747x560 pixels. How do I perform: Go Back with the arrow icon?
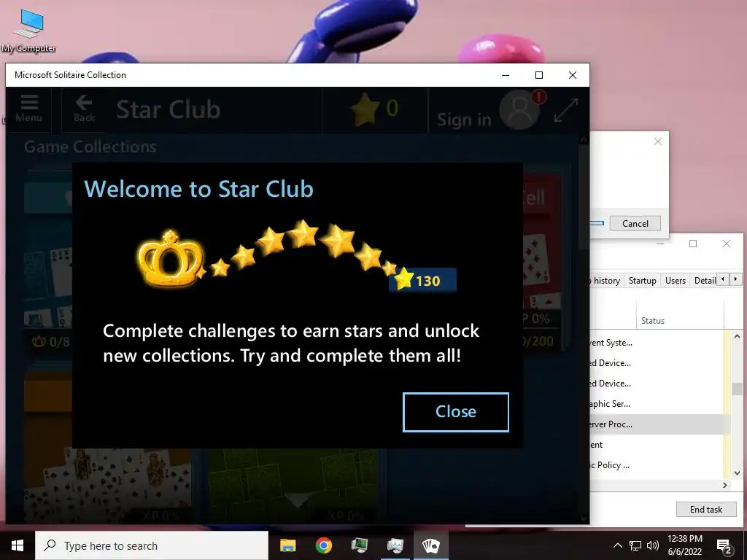pos(84,109)
